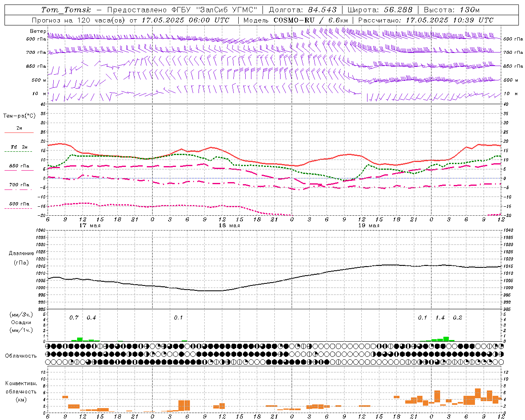Click the (гПа) unit label under Давление
Screen dimensions: 525x420
(x=21, y=262)
